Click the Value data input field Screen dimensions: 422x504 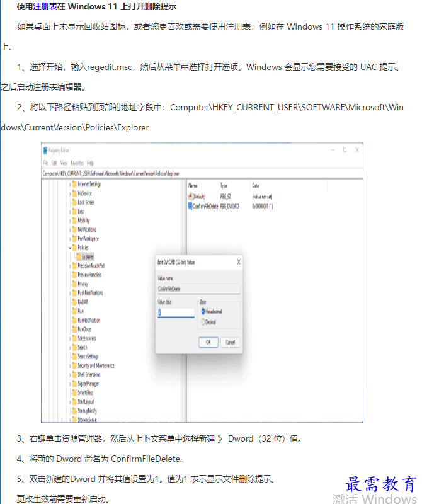(x=176, y=312)
